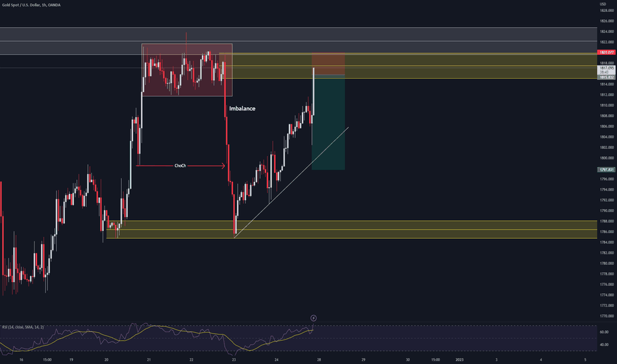Image resolution: width=617 pixels, height=364 pixels.
Task: Click the 23 date axis label
Action: click(x=234, y=359)
